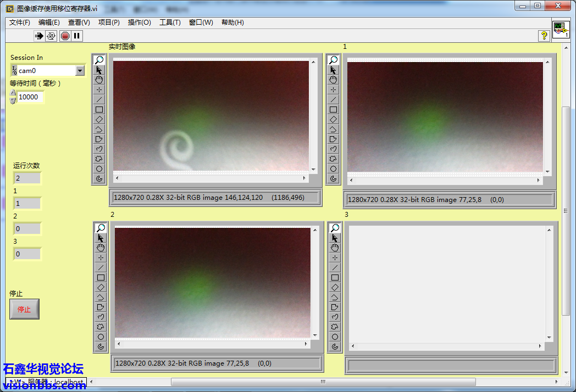This screenshot has height=392, width=576.
Task: Select the Line tool in display 3 palette
Action: (x=335, y=267)
